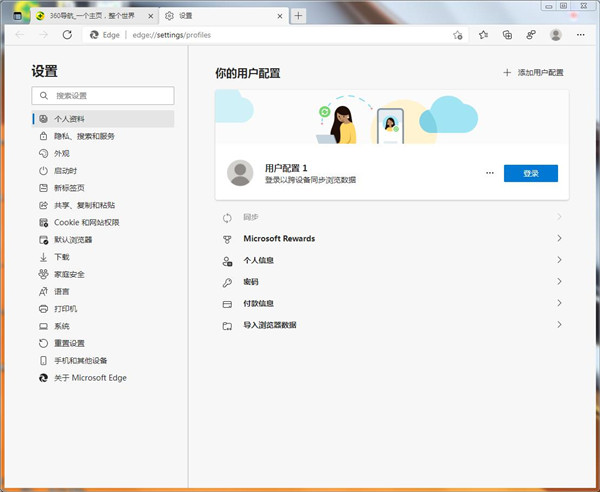
Task: Click the add-to-favorites icon in address bar
Action: 457,34
